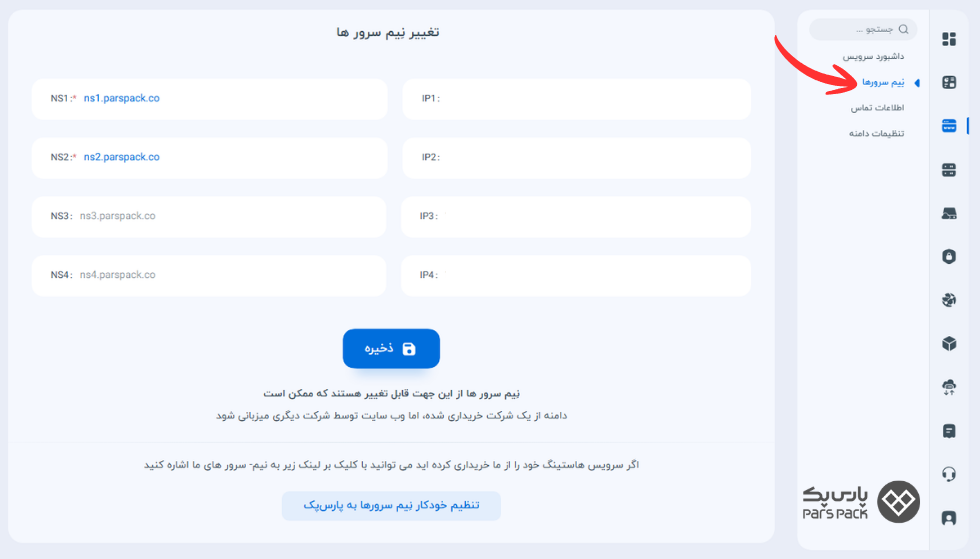The image size is (980, 559).
Task: Open اطلاعات تماس menu item
Action: tap(877, 108)
